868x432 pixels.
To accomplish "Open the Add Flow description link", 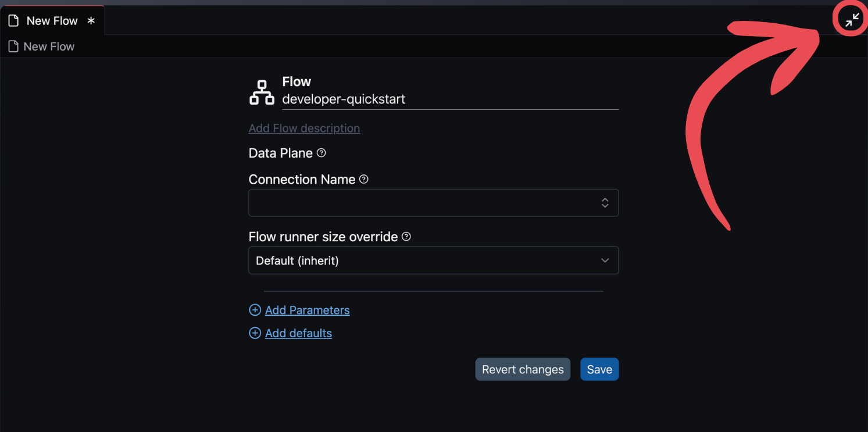I will click(x=304, y=128).
